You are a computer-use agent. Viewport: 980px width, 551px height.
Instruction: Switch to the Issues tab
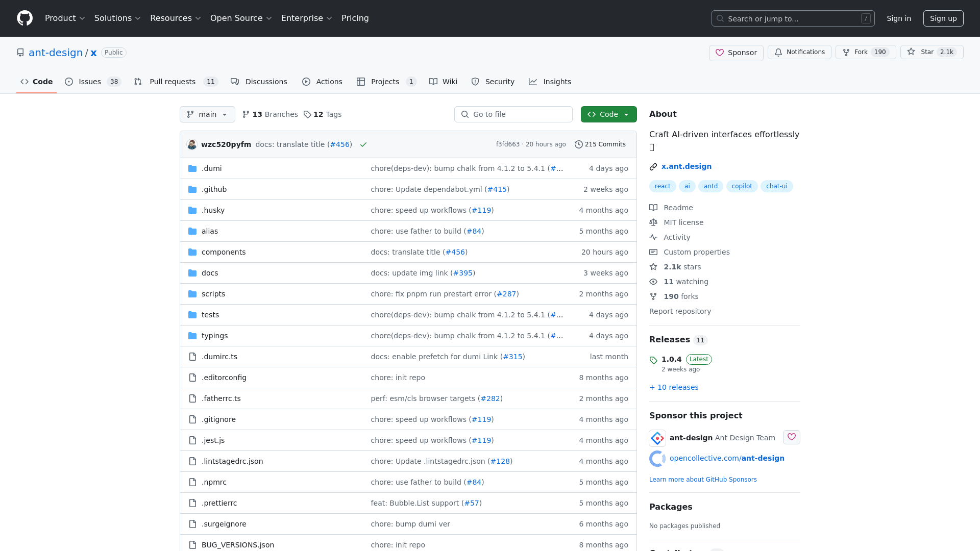click(x=93, y=82)
